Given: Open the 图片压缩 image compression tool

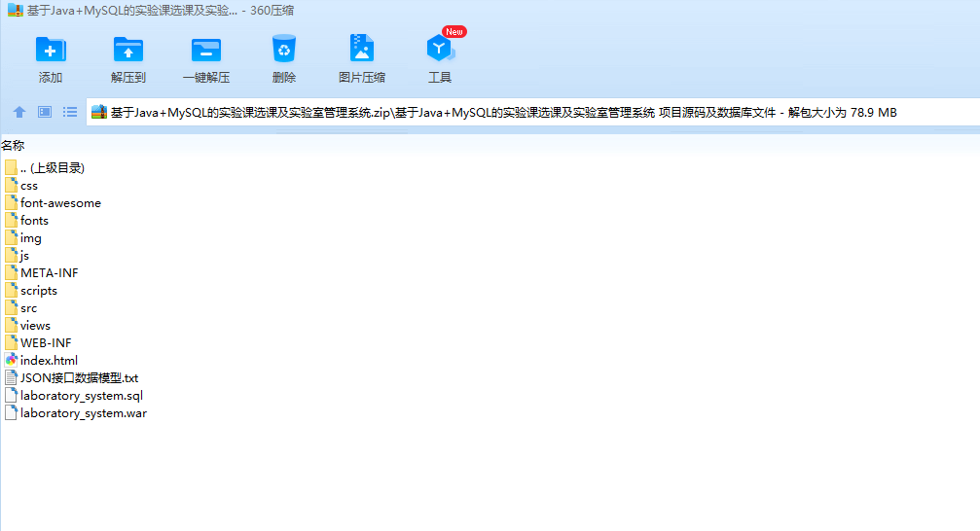Looking at the screenshot, I should pos(362,48).
